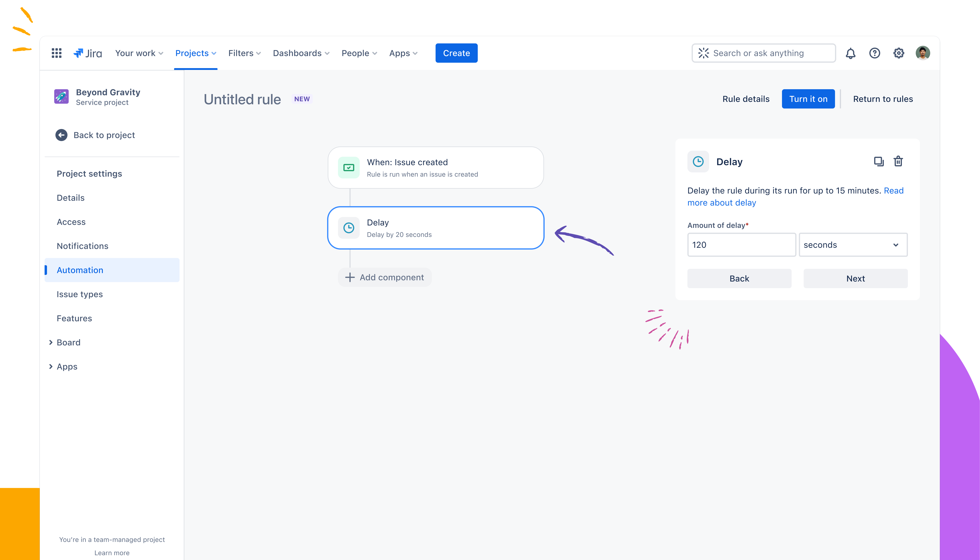Click the Jira logo
This screenshot has width=980, height=560.
pyautogui.click(x=88, y=53)
